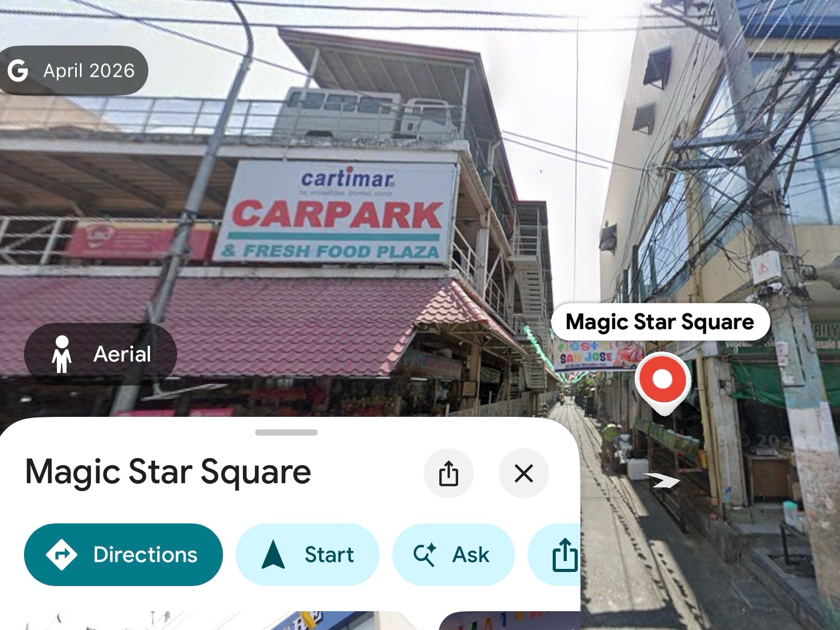Select the Magic Star Square map label
Viewport: 840px width, 630px height.
pos(660,322)
